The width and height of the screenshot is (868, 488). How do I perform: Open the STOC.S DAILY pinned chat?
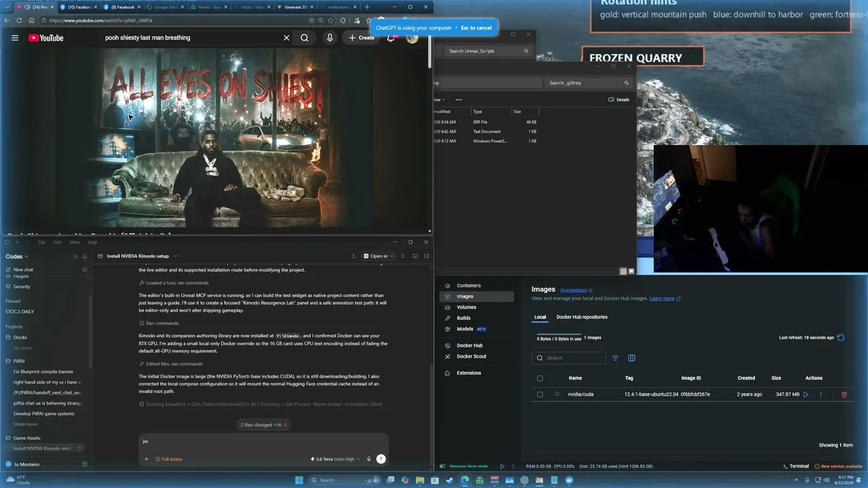pos(20,312)
